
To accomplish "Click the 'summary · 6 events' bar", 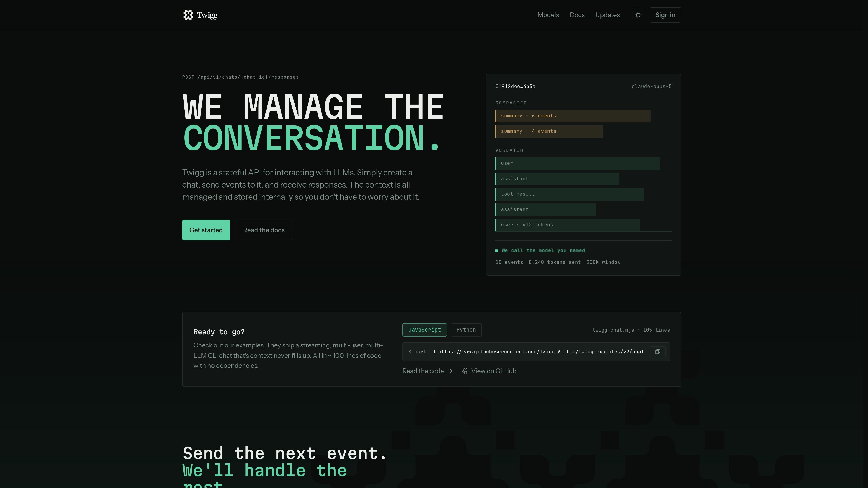I will point(573,116).
